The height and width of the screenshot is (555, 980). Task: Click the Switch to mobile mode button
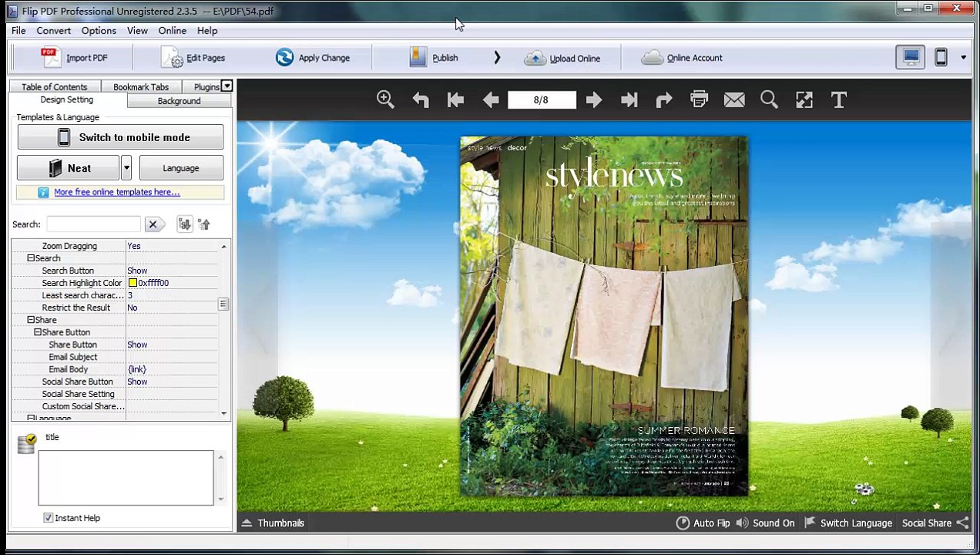point(120,137)
